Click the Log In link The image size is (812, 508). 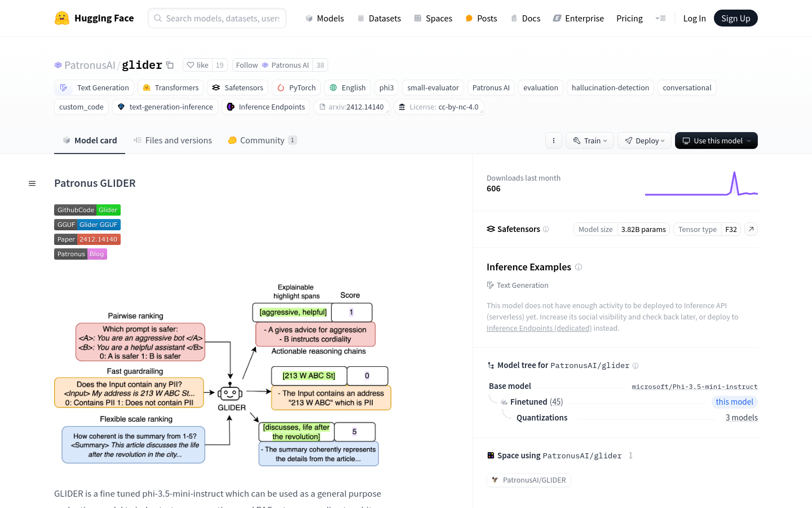pos(694,18)
